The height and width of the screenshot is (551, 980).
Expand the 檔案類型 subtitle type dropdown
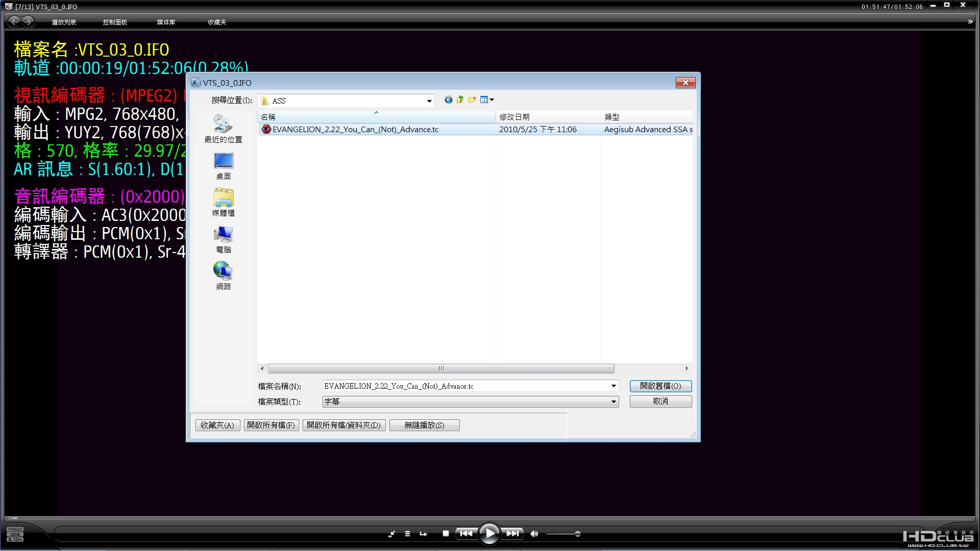(x=614, y=402)
